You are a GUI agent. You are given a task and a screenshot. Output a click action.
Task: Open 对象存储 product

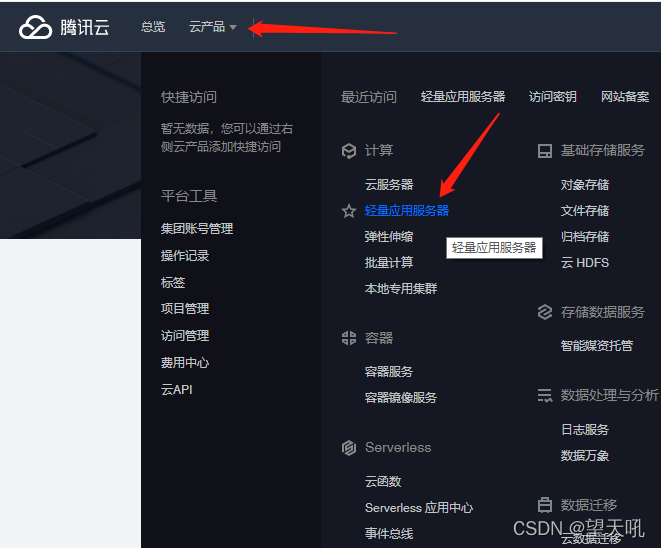[585, 185]
